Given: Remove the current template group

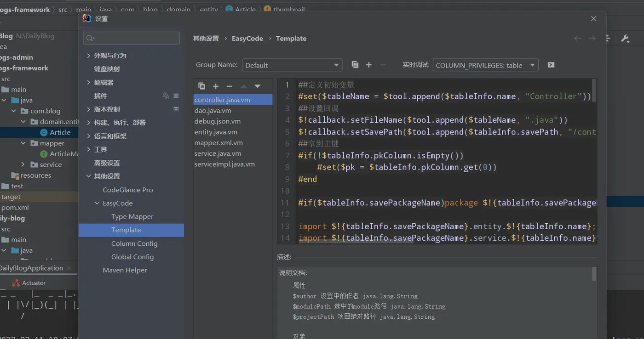Looking at the screenshot, I should click(383, 65).
